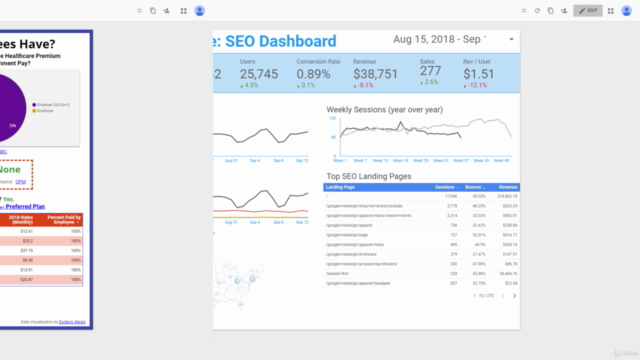The height and width of the screenshot is (360, 640).
Task: Click the Weekly Sessions chart title
Action: 384,110
